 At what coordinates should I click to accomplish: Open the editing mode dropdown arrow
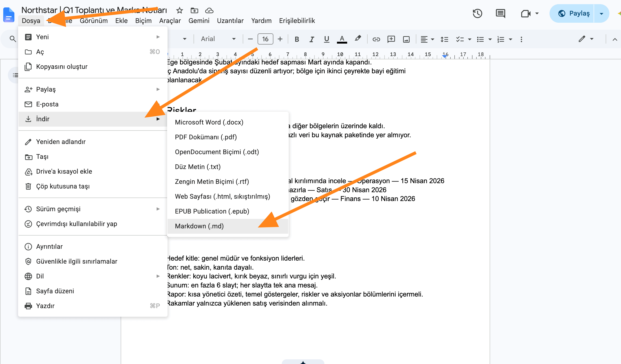coord(592,39)
